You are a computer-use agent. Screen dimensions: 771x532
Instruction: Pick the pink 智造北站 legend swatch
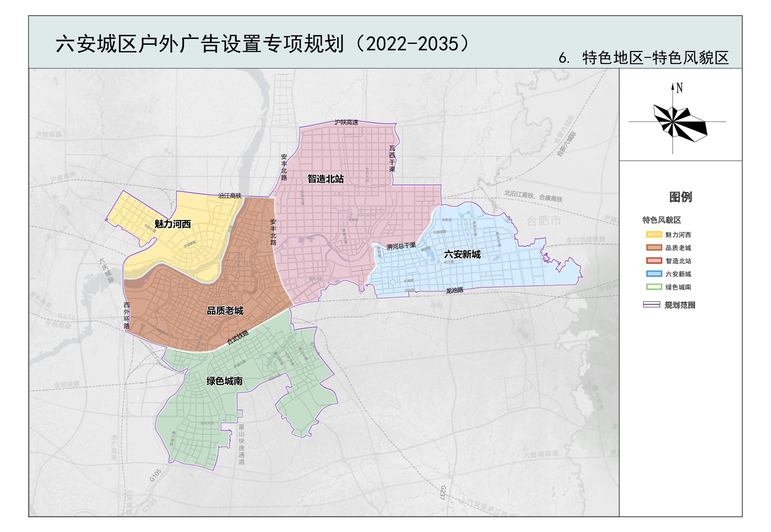click(x=653, y=261)
